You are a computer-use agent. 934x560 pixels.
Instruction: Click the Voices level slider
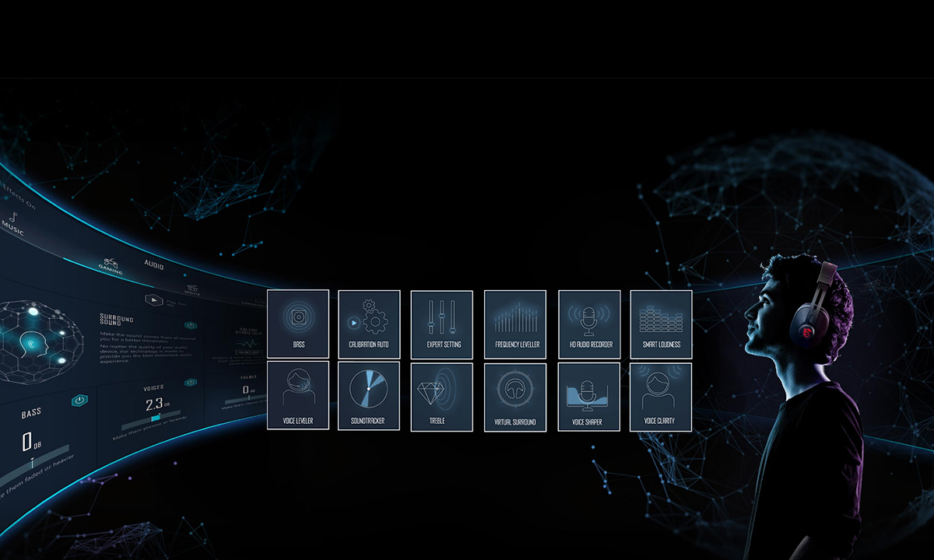(156, 417)
